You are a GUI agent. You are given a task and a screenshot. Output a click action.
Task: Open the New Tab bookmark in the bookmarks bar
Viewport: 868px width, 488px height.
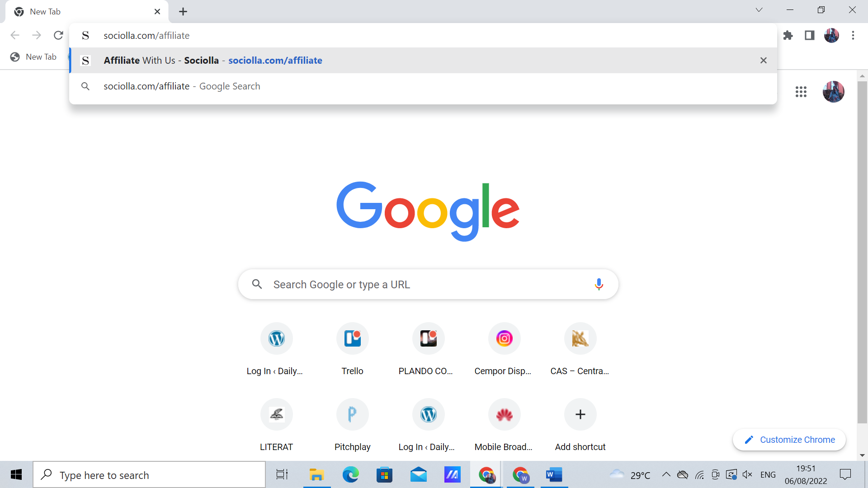[34, 57]
